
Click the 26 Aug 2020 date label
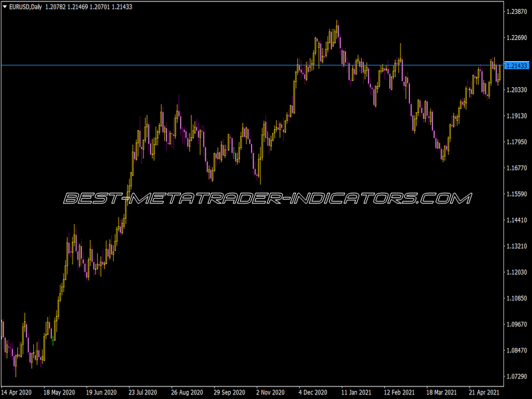pos(187,392)
